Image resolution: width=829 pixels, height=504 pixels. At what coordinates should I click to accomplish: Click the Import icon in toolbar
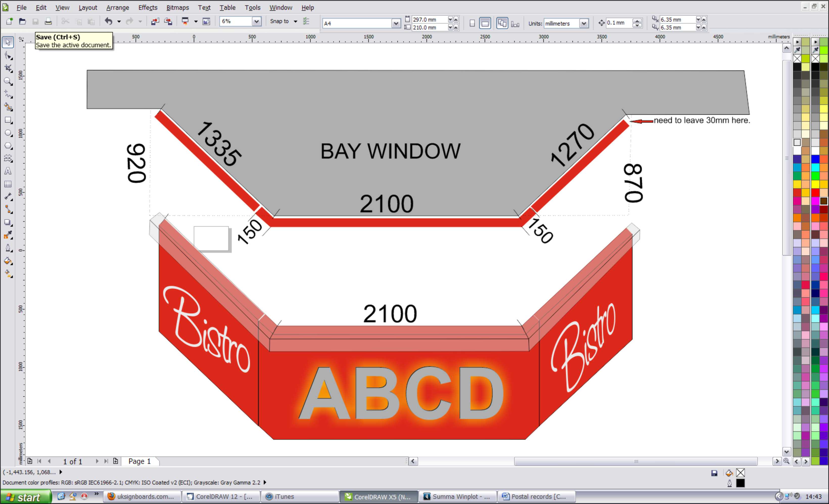click(x=155, y=21)
